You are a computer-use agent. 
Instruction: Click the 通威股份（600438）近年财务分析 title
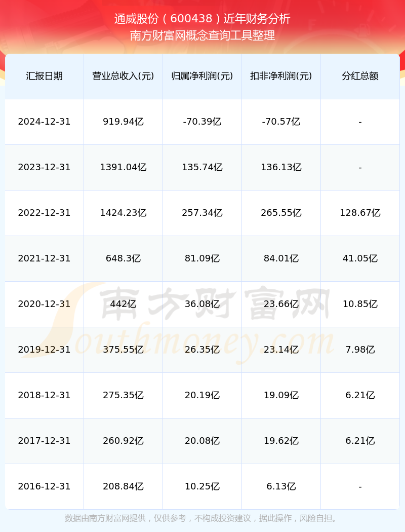tap(202, 19)
